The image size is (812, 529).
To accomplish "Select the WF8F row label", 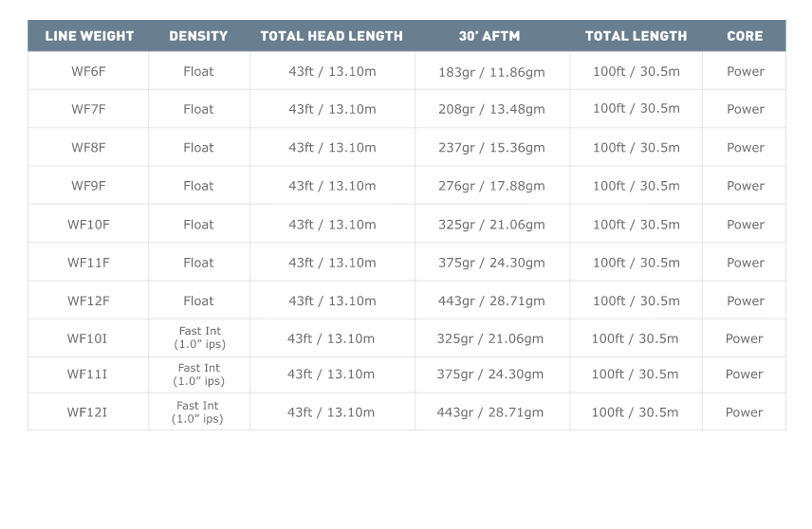I will coord(88,148).
